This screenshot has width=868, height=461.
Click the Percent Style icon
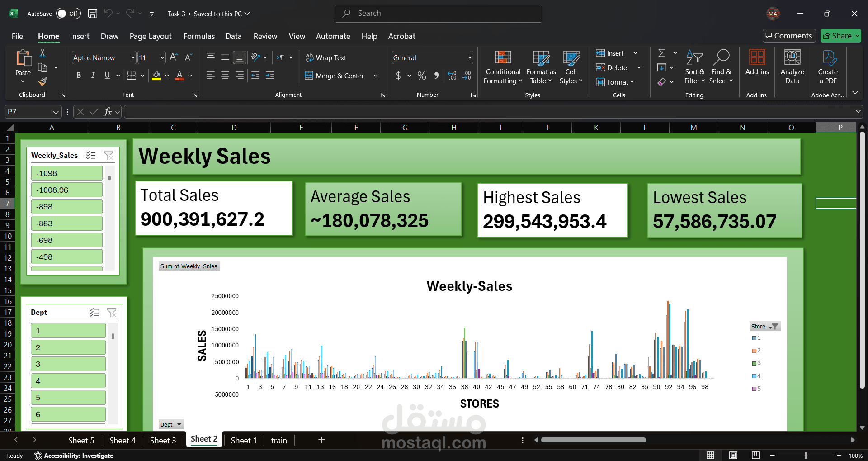pyautogui.click(x=422, y=76)
